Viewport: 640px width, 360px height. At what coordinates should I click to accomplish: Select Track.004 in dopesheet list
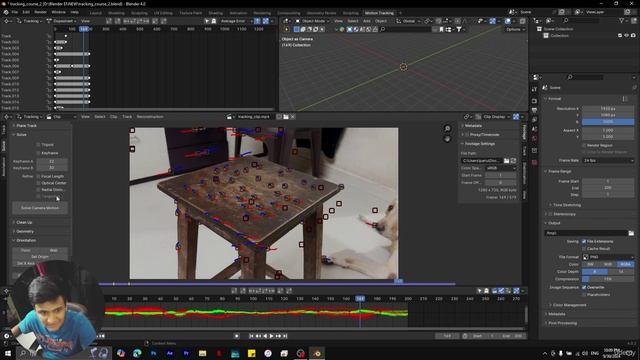pyautogui.click(x=10, y=54)
